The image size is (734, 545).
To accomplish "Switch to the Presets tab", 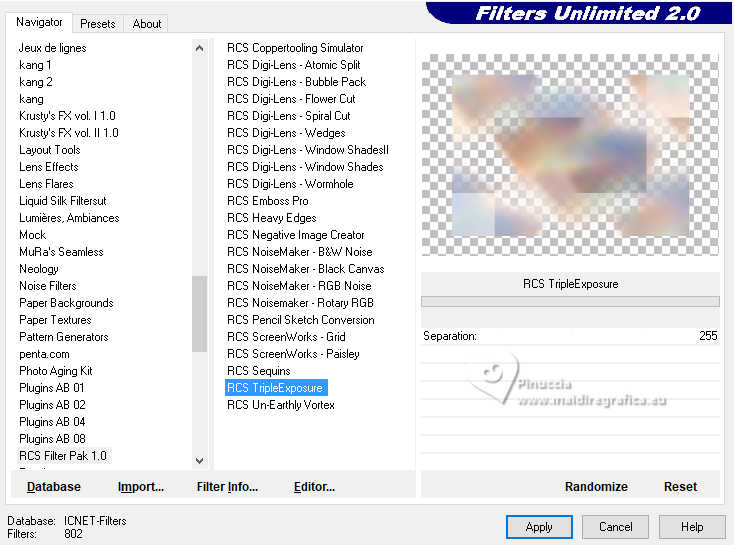I will pos(97,23).
